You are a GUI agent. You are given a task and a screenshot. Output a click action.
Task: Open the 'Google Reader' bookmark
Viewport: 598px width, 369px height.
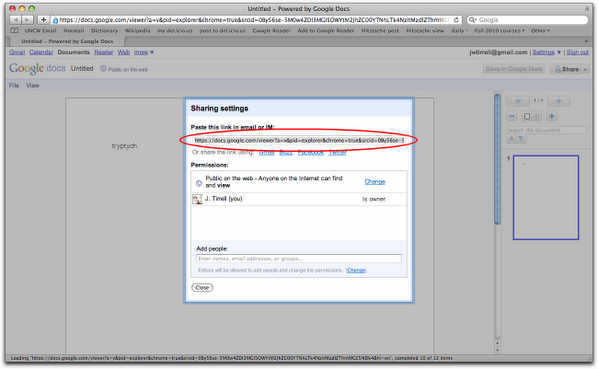271,30
